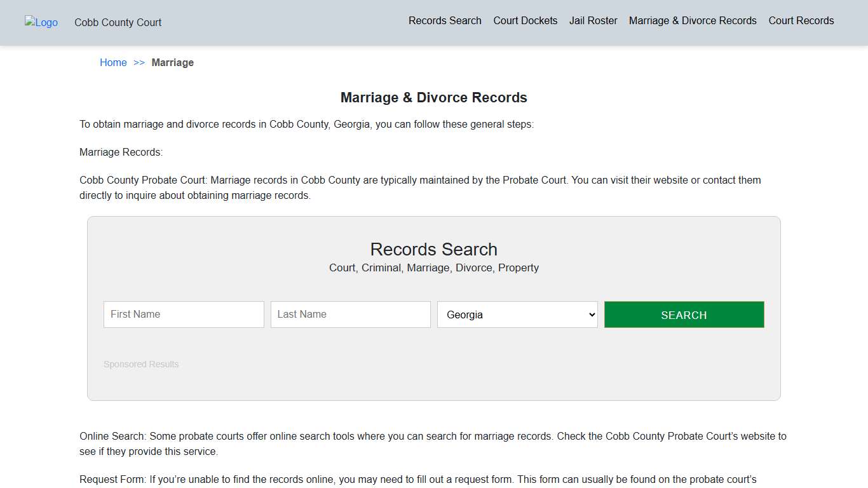Open the Records Search menu item

445,20
